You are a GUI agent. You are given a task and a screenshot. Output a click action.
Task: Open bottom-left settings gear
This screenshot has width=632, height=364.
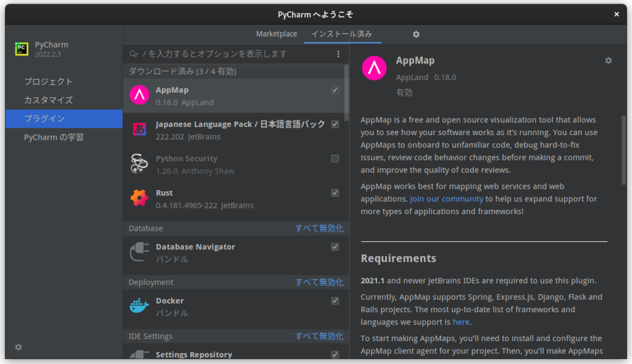(x=19, y=347)
